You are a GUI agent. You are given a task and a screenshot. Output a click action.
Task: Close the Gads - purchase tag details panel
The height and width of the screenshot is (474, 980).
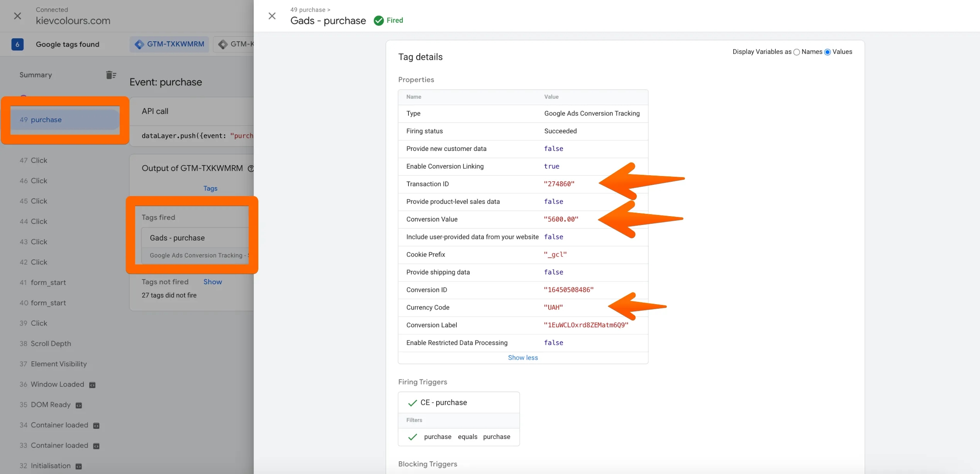click(272, 16)
